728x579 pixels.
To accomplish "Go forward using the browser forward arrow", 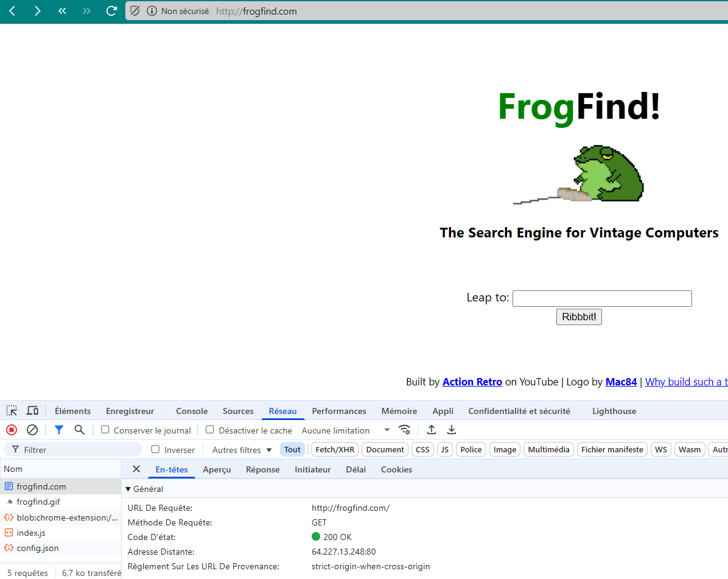I will [x=37, y=11].
